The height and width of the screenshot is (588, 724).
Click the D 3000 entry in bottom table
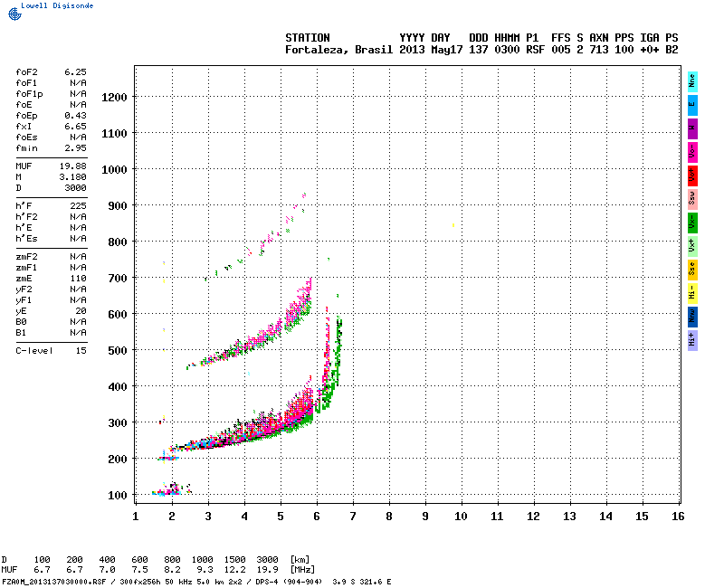tap(267, 559)
